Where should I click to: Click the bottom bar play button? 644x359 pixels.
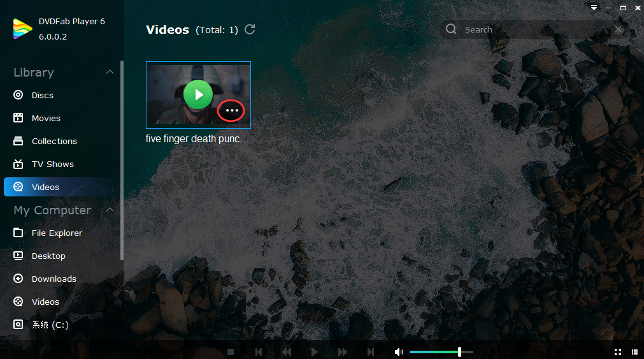click(x=314, y=352)
